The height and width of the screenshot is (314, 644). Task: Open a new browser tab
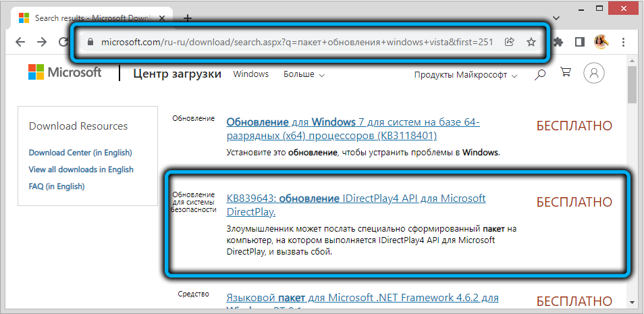point(188,18)
